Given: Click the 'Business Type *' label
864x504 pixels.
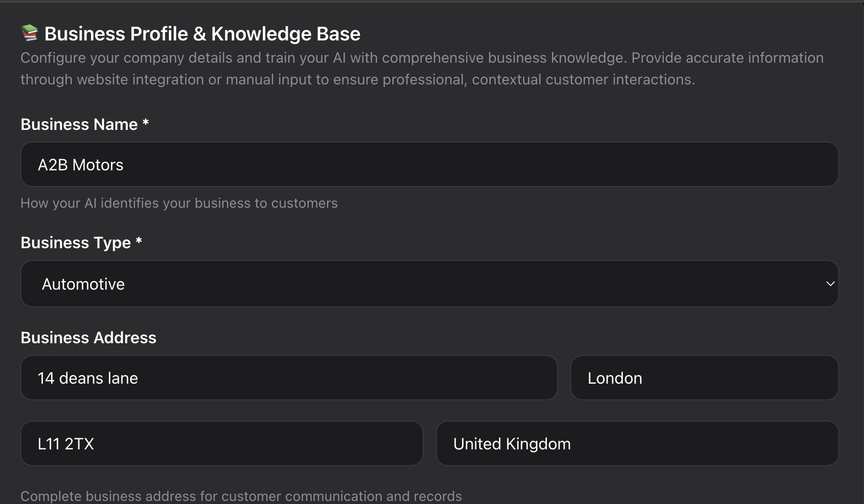Looking at the screenshot, I should (x=76, y=243).
